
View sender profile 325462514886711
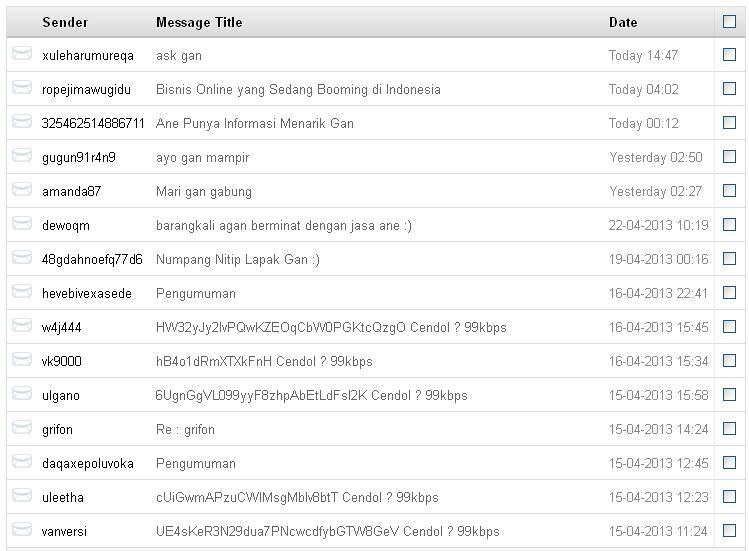coord(93,124)
